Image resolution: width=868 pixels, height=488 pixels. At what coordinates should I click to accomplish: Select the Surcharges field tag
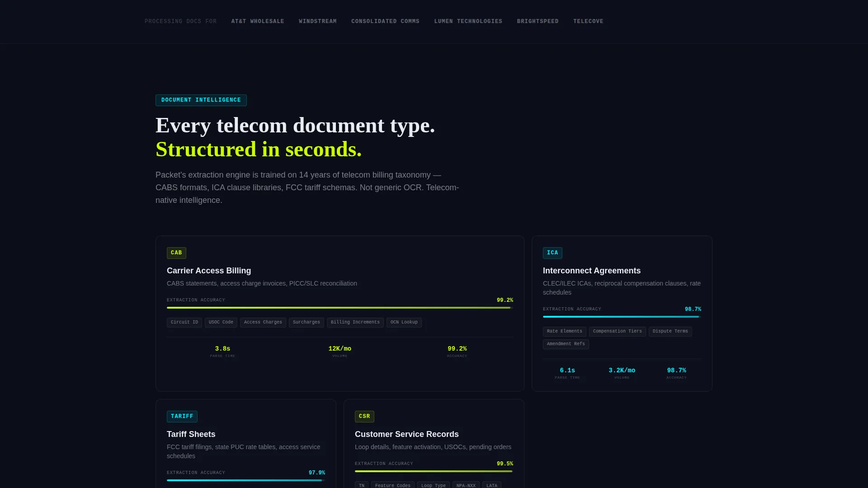tap(307, 323)
